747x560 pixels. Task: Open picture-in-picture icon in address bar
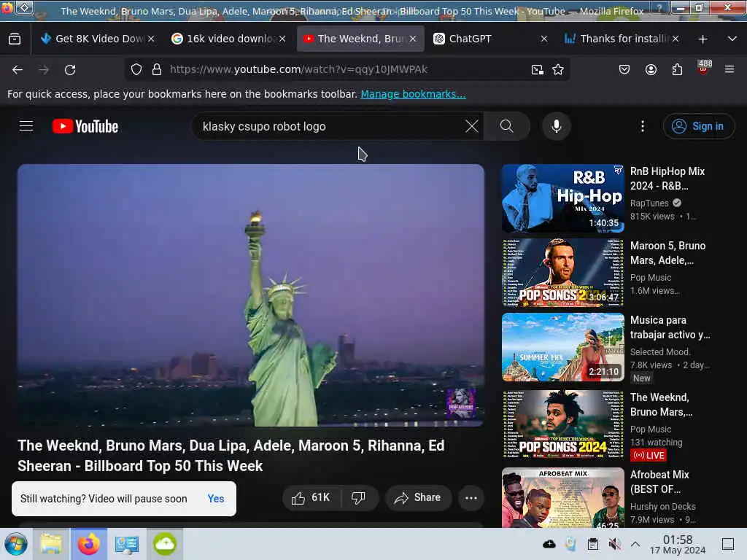point(538,70)
